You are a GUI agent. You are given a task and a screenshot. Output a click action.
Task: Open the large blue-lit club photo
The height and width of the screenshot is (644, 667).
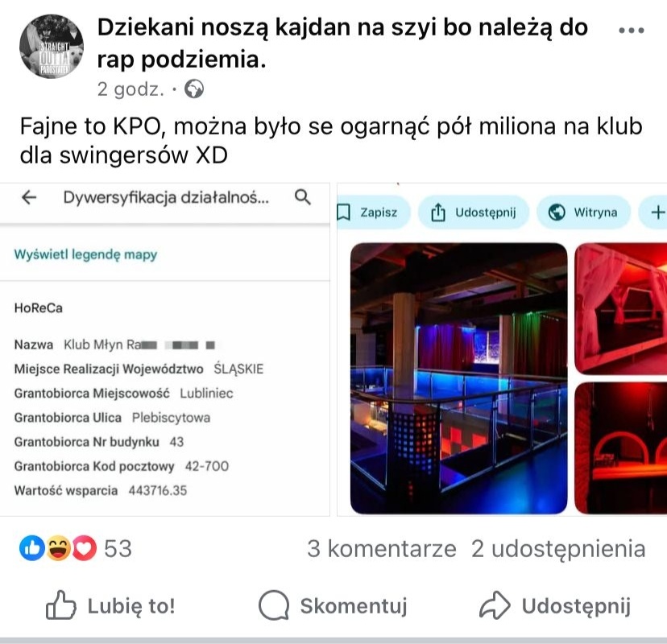458,378
